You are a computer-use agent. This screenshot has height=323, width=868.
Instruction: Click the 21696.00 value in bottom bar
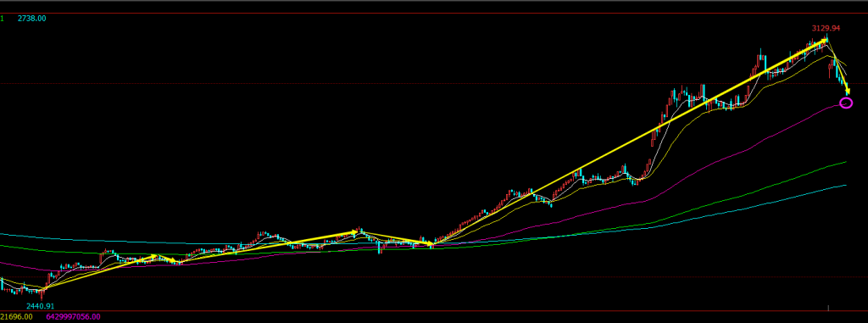[17, 317]
